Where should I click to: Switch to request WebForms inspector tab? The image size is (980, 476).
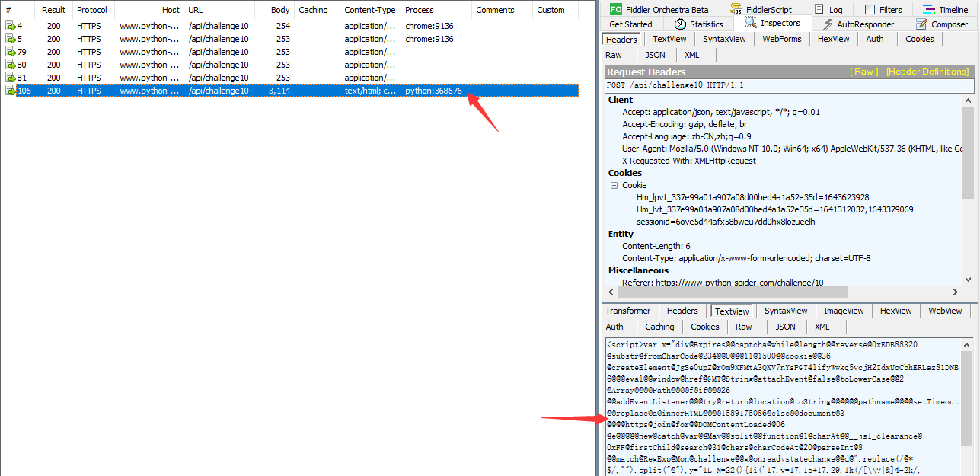tap(781, 39)
